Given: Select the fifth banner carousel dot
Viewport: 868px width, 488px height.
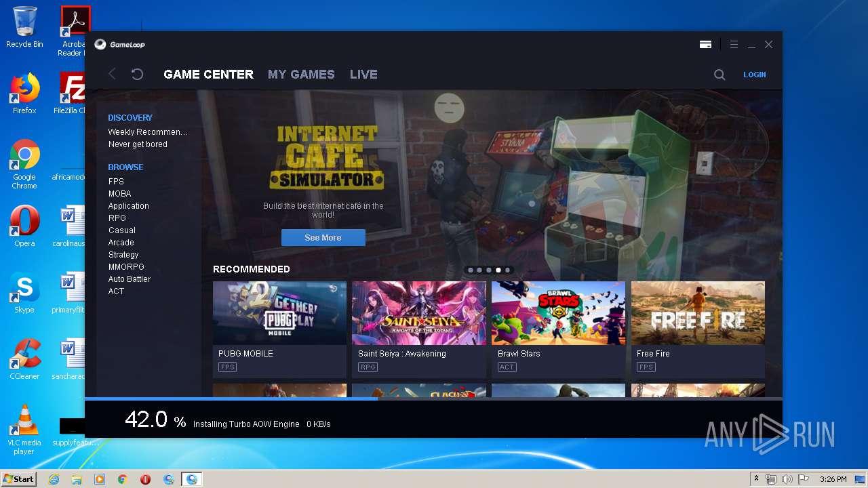Looking at the screenshot, I should click(x=508, y=270).
